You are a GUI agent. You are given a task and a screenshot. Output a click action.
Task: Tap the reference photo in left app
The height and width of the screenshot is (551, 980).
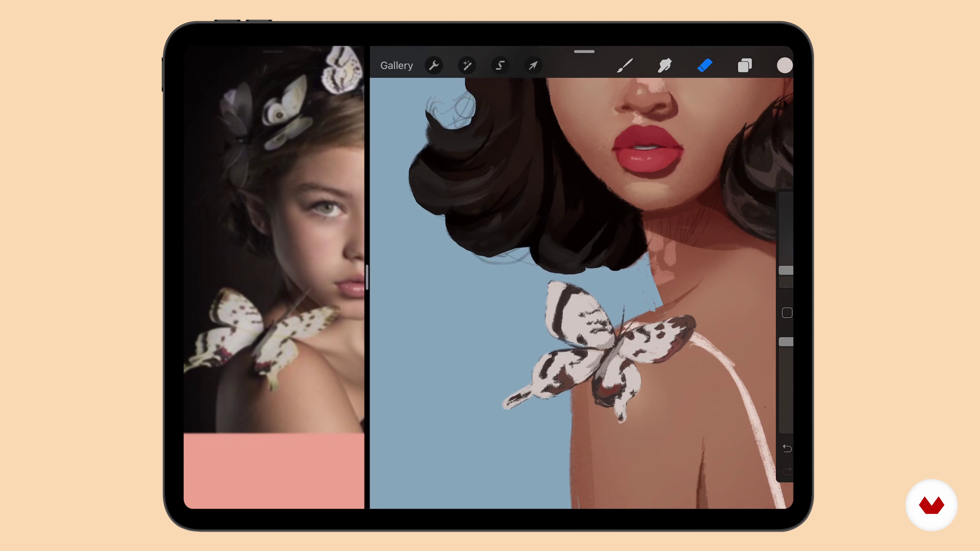click(274, 240)
